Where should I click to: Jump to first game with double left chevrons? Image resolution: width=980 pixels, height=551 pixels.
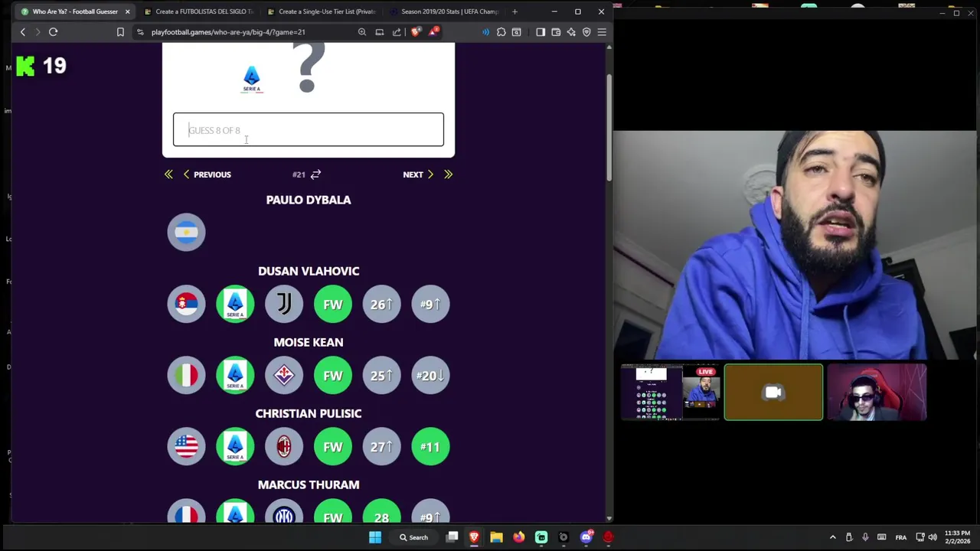click(168, 174)
